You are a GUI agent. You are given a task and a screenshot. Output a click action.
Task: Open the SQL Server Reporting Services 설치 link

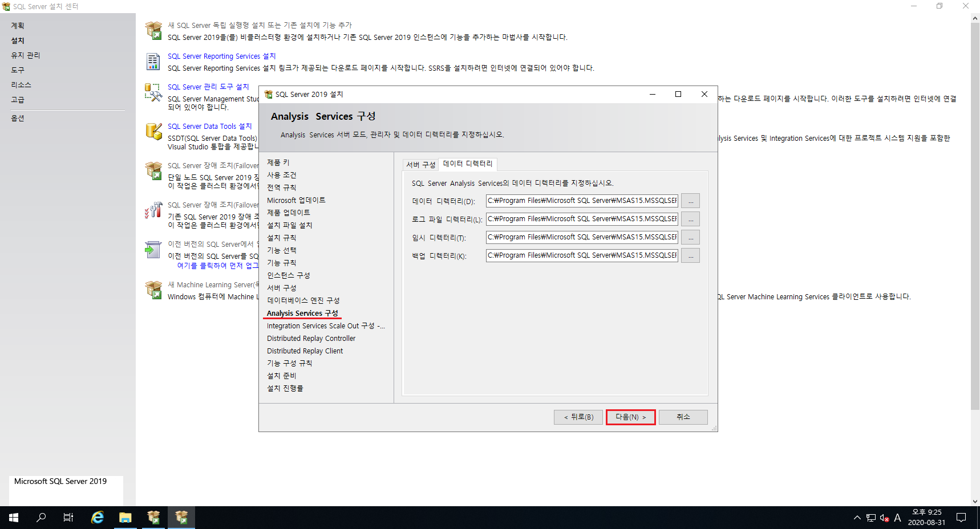(x=221, y=56)
